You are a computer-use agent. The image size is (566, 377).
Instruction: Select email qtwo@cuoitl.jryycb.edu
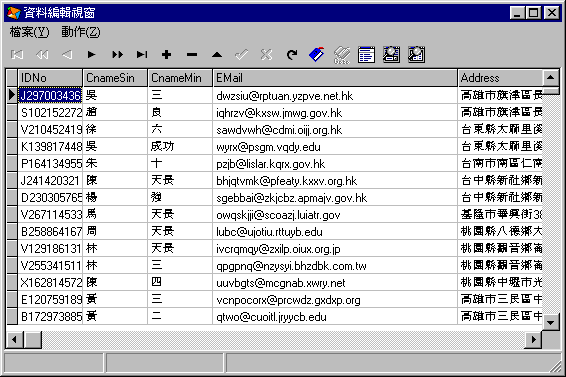[335, 316]
